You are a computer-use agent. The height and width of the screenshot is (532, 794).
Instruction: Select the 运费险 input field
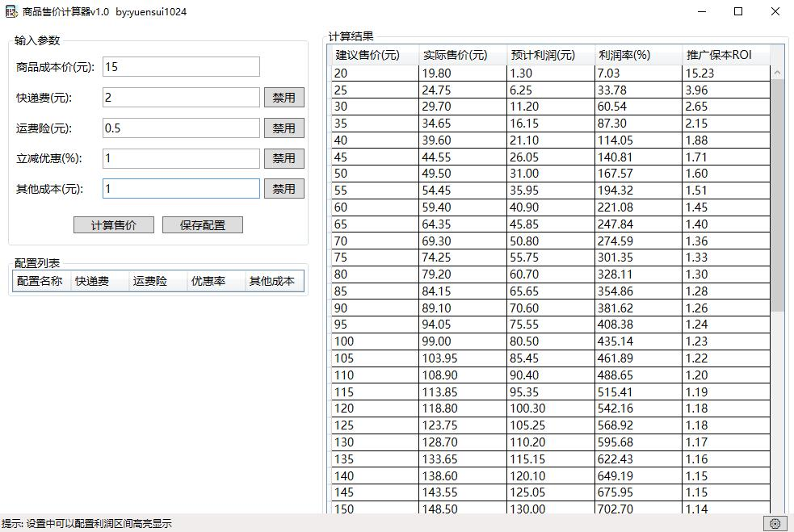pos(181,128)
